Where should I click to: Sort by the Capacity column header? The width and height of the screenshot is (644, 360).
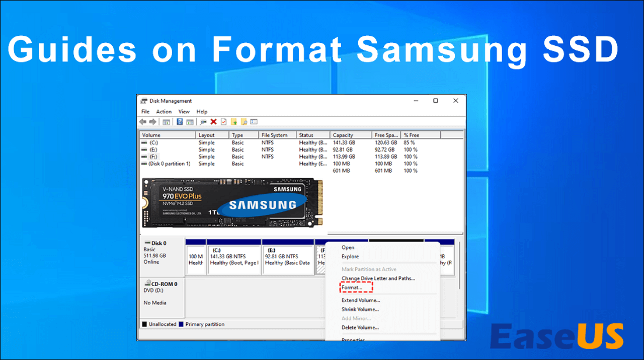[x=351, y=135]
